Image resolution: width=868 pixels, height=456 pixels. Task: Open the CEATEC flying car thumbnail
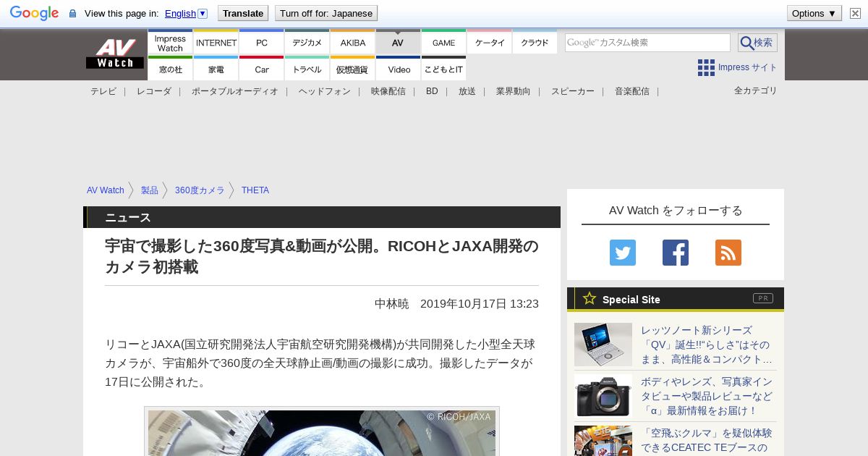point(603,441)
